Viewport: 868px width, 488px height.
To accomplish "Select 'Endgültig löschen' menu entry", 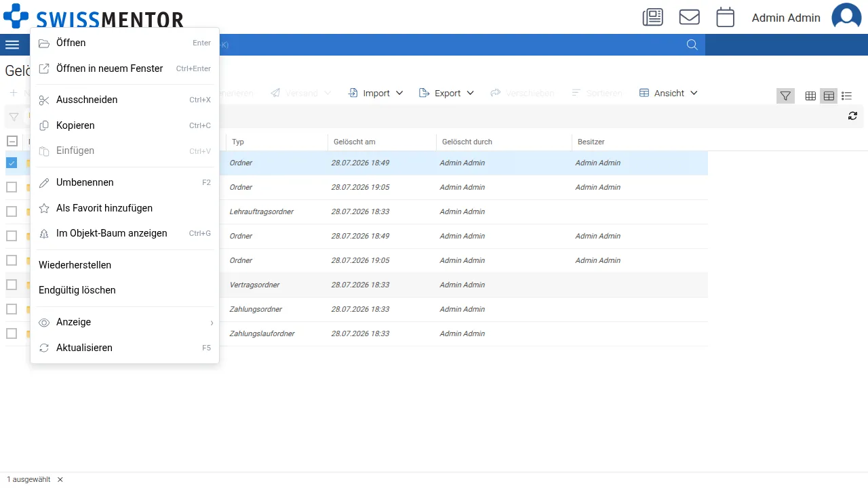I will pos(125,290).
